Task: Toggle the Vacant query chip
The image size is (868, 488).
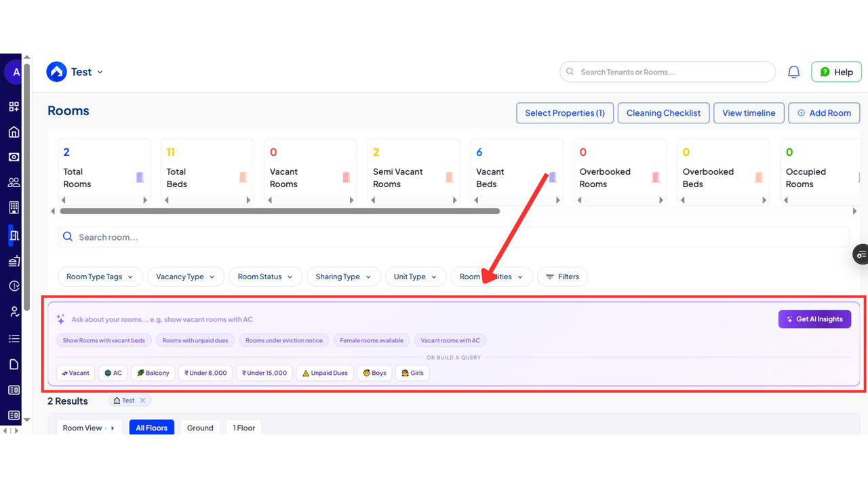Action: (x=75, y=373)
